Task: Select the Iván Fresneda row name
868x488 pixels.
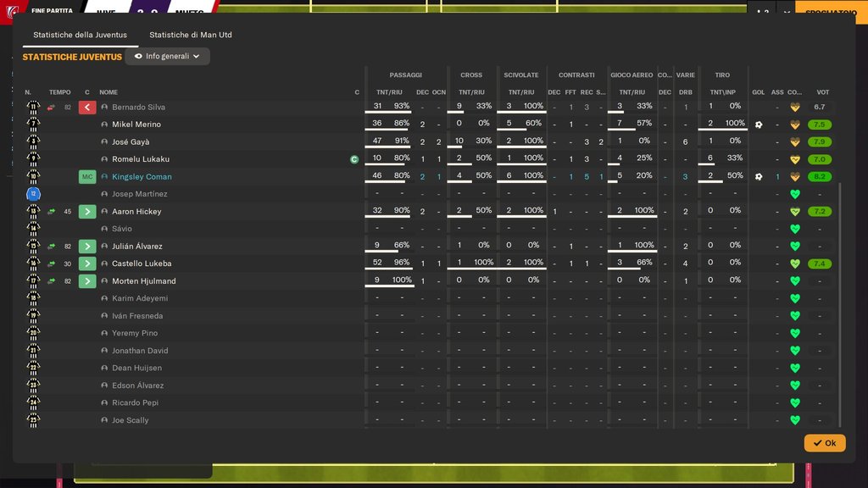Action: click(137, 316)
